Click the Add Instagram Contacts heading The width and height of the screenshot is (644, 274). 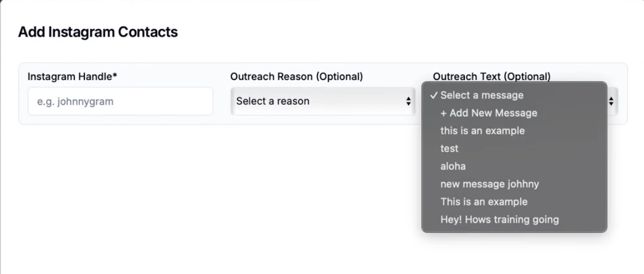coord(98,32)
